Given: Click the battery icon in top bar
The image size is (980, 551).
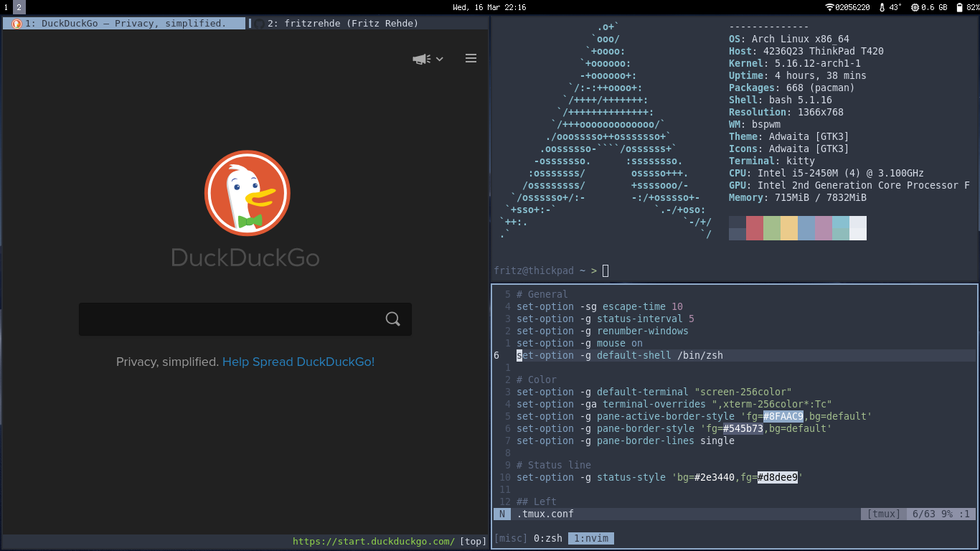Looking at the screenshot, I should coord(960,7).
